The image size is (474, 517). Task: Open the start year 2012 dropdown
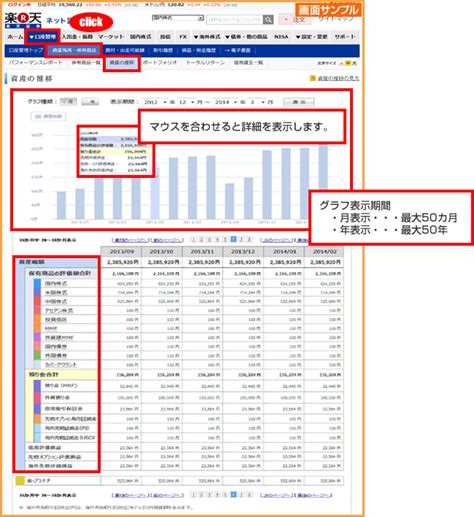coord(155,102)
